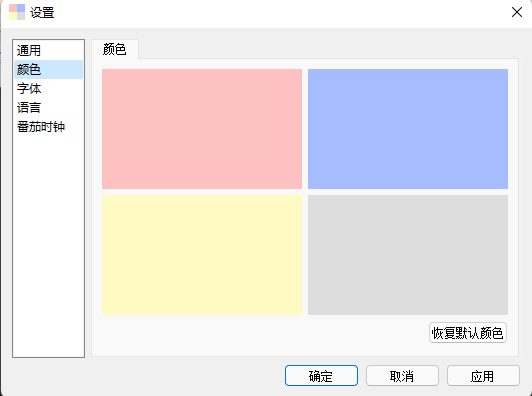Image resolution: width=532 pixels, height=396 pixels.
Task: Click the 设置 window title text
Action: (42, 13)
